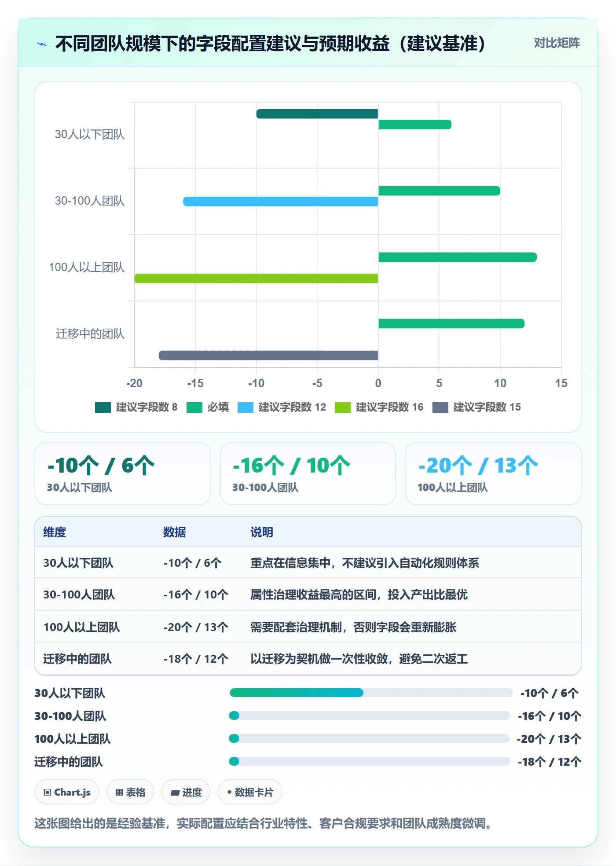The width and height of the screenshot is (616, 866).
Task: Click the dark teal bar for 30人以下团队
Action: (x=317, y=114)
